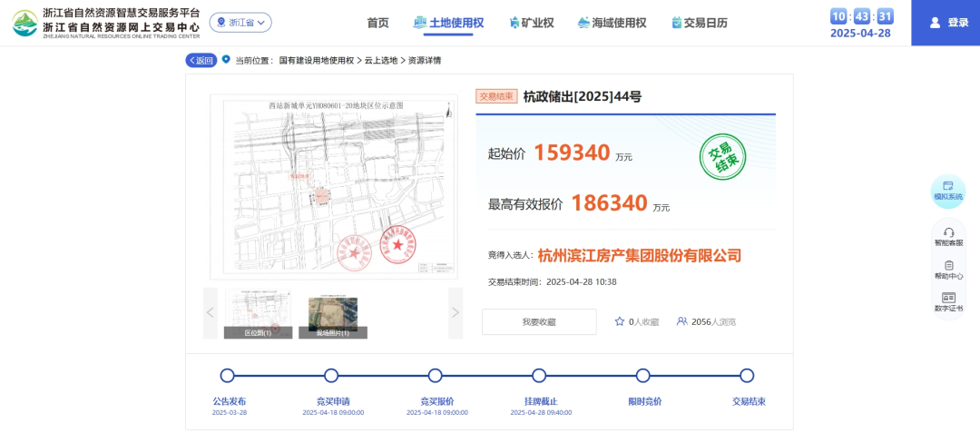Click the 竞买申请 timeline node
Viewport: 980px width, 433px height.
click(x=331, y=376)
